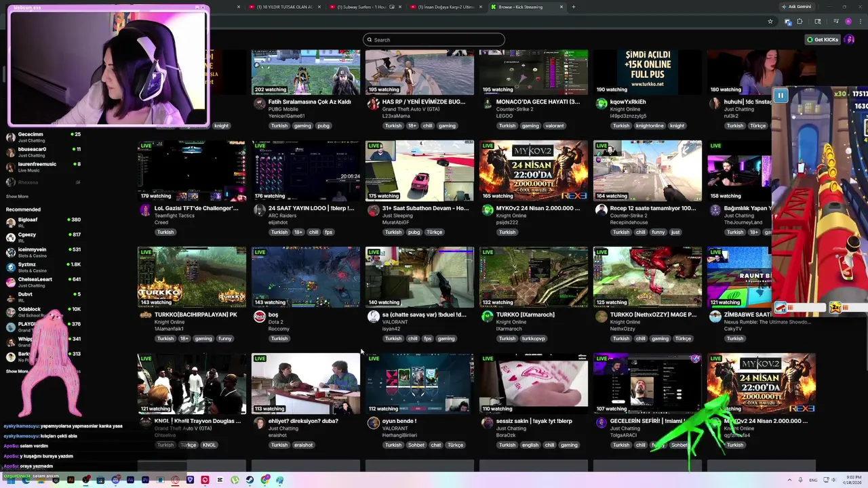Click the Kick search field
This screenshot has width=868, height=488.
click(434, 39)
